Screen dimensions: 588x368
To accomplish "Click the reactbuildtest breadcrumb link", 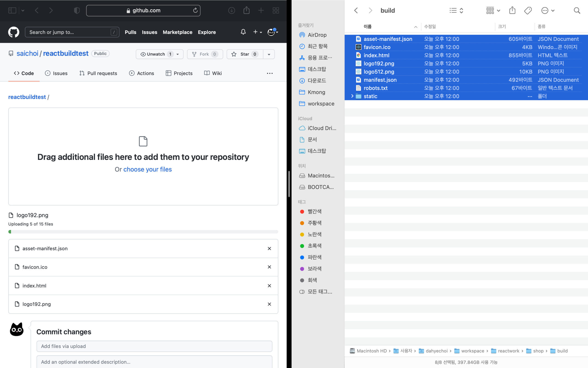I will [x=27, y=97].
